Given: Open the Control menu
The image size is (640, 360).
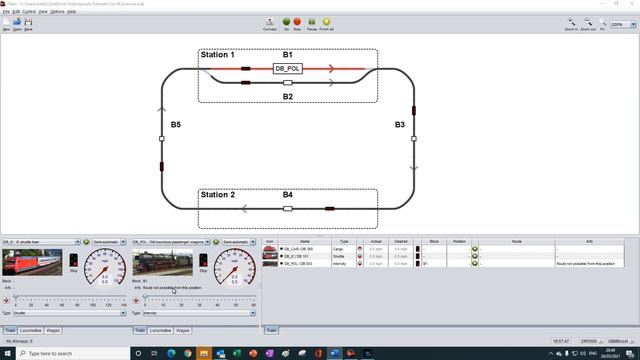Looking at the screenshot, I should pyautogui.click(x=29, y=12).
